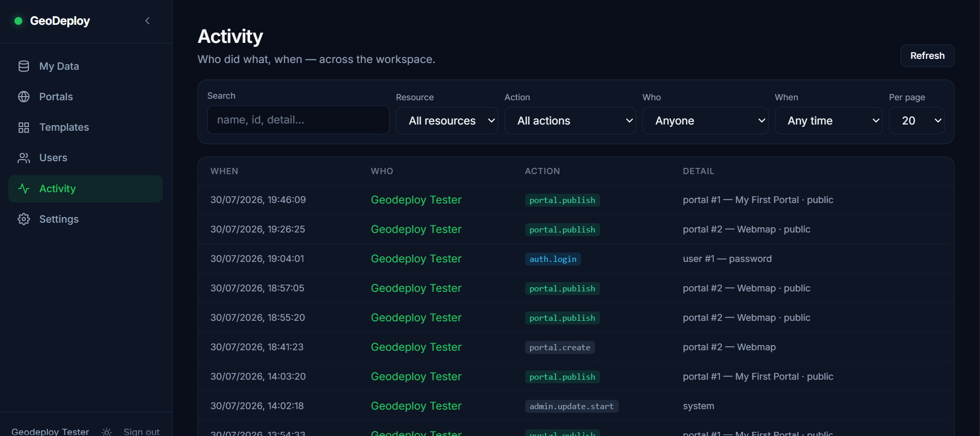
Task: Click the portal.publish tag at 18:57:05
Action: (562, 288)
